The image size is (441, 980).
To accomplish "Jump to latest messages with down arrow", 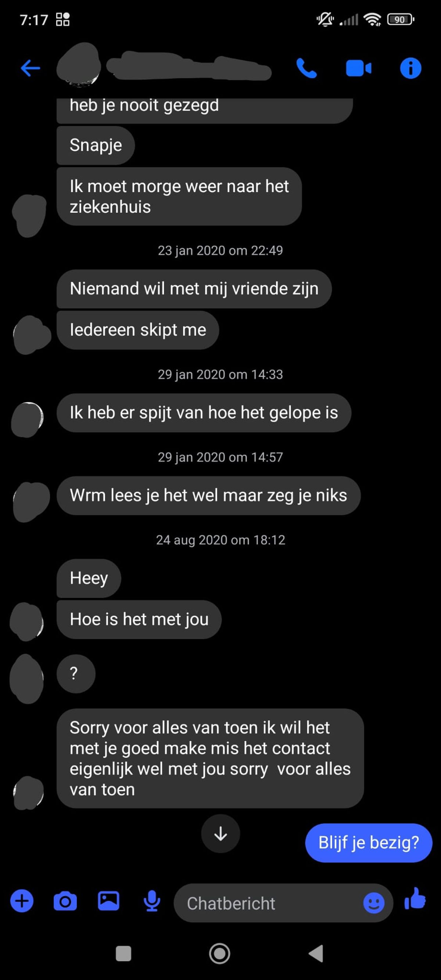I will (x=221, y=833).
